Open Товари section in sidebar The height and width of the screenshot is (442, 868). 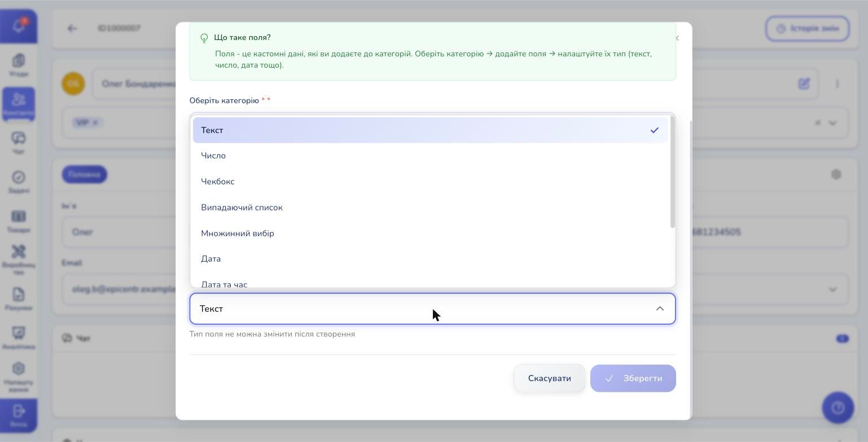click(18, 220)
